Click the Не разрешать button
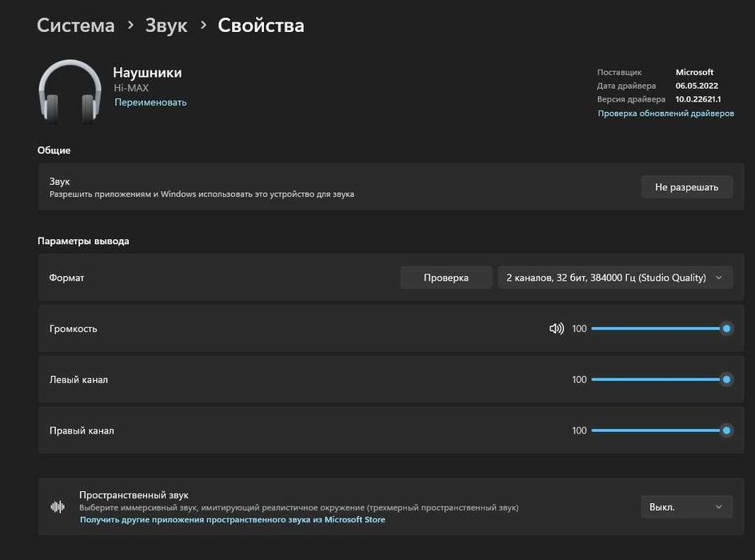 [687, 187]
